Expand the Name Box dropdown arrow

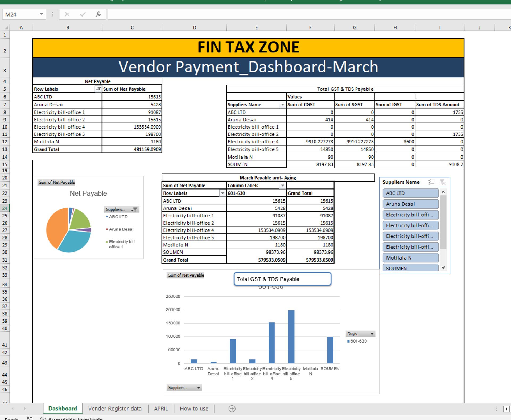click(42, 14)
